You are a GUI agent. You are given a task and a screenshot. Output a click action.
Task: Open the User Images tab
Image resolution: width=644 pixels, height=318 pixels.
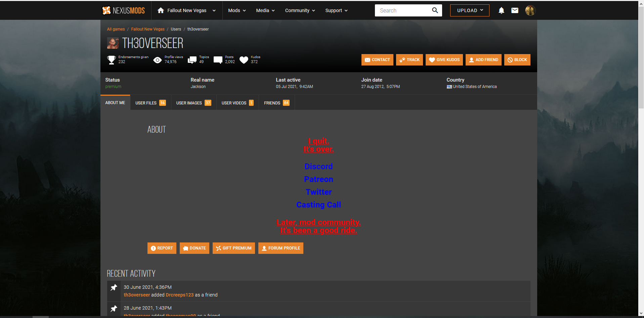[x=194, y=103]
